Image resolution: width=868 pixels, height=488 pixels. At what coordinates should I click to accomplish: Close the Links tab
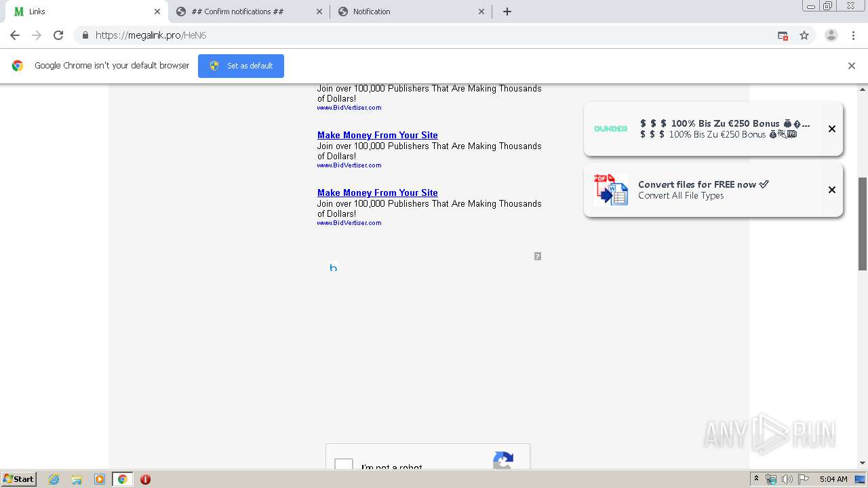tap(157, 12)
